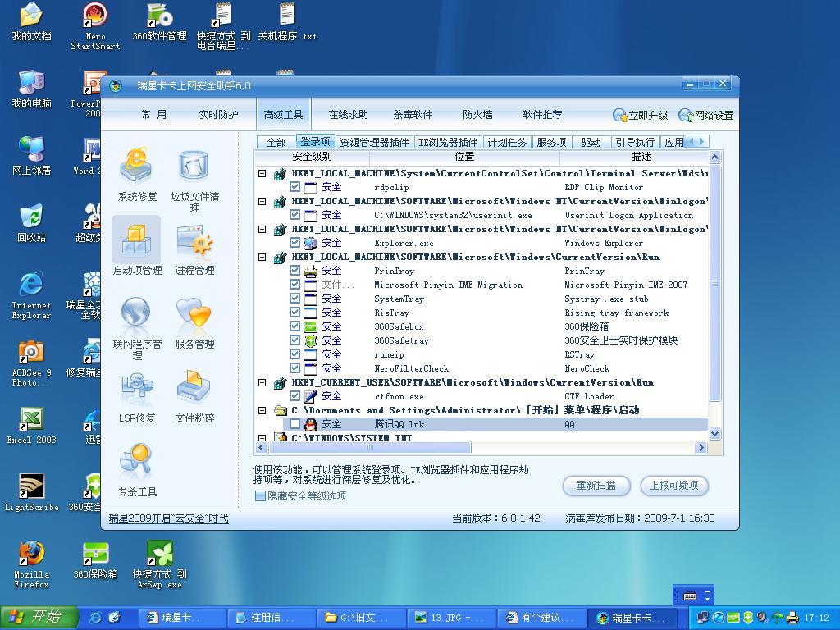Switch to 在线求助 main tab
840x630 pixels.
click(x=348, y=115)
